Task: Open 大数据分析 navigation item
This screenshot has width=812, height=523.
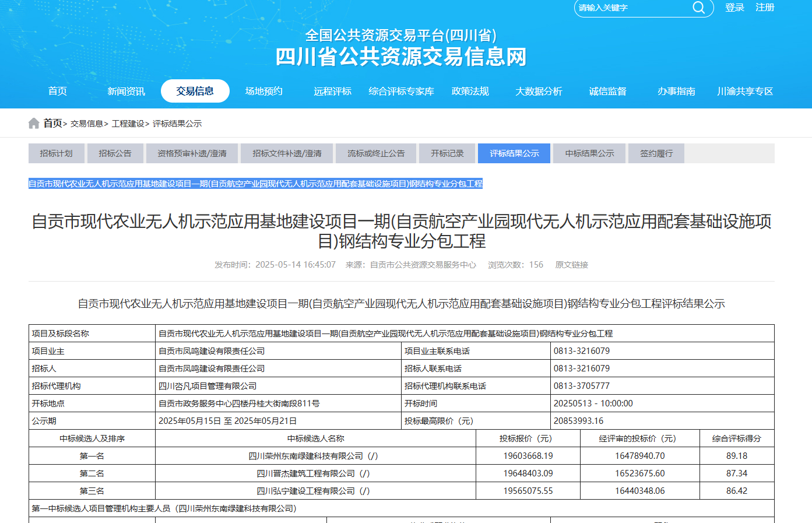Action: (x=539, y=91)
